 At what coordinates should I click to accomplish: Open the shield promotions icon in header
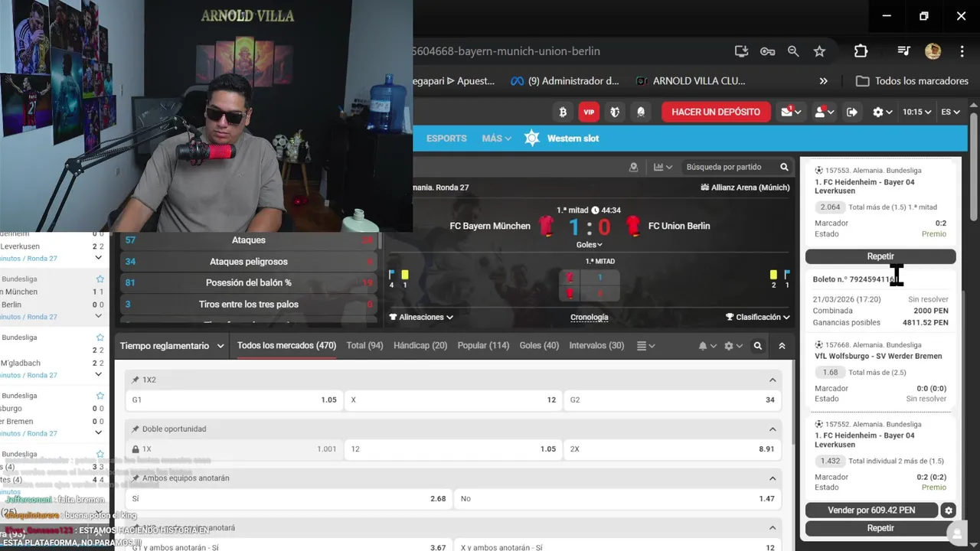point(615,112)
